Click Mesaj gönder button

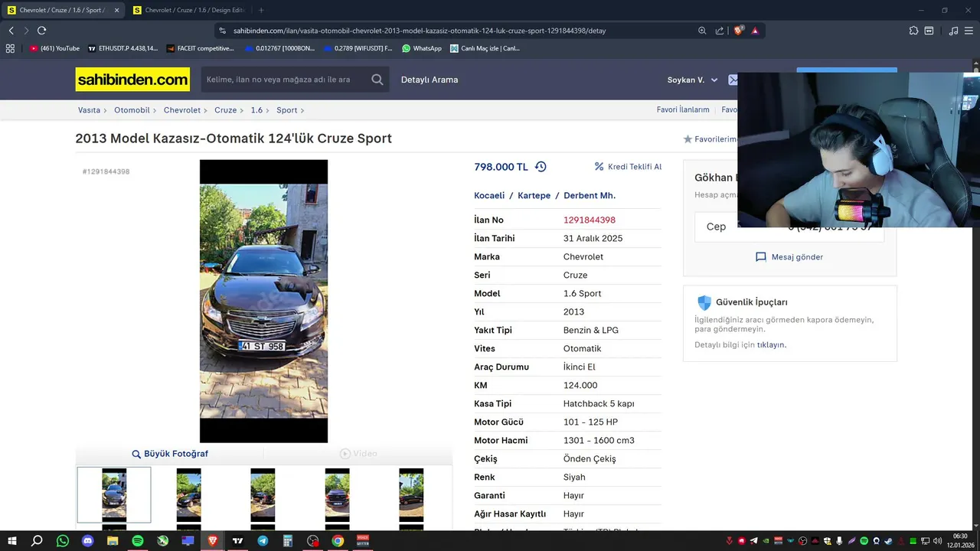pos(789,257)
